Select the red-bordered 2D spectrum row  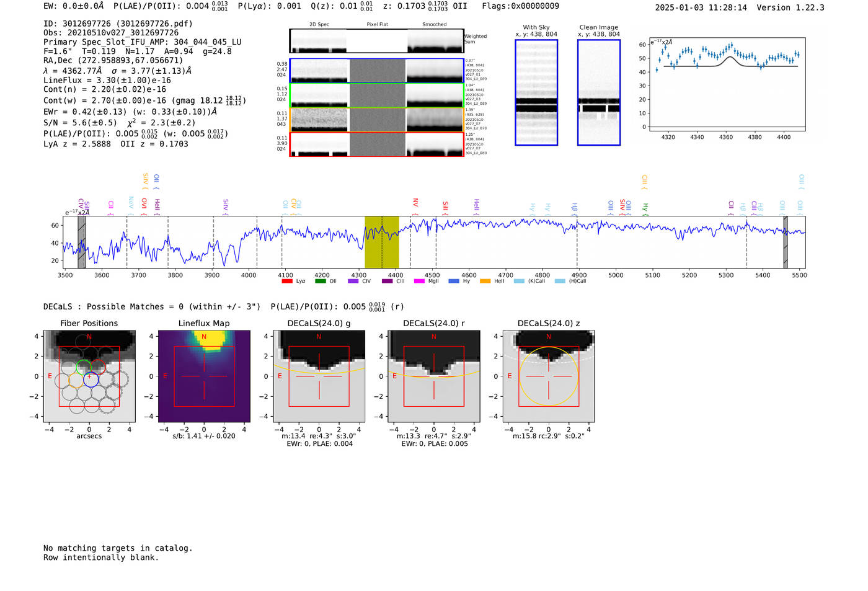click(x=377, y=144)
